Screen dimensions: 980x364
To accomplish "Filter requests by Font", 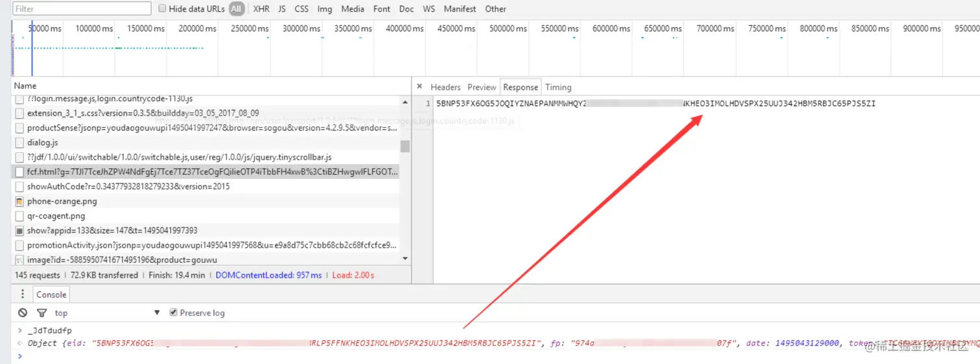I will [x=382, y=9].
